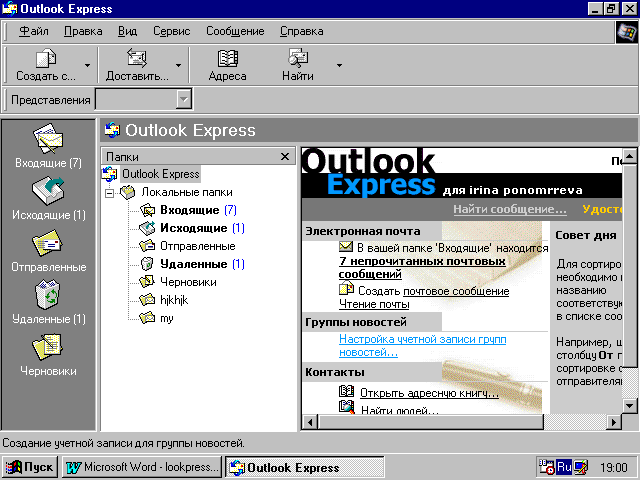Screen dimensions: 640x480
Task: Open the Исходящие (1) shortcut in the Outlook bar
Action: (x=48, y=198)
